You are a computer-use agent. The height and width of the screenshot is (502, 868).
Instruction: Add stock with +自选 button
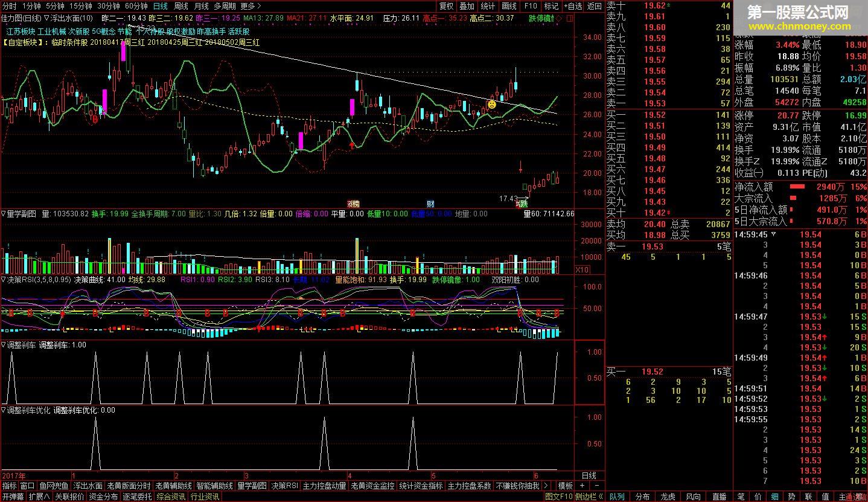point(573,6)
